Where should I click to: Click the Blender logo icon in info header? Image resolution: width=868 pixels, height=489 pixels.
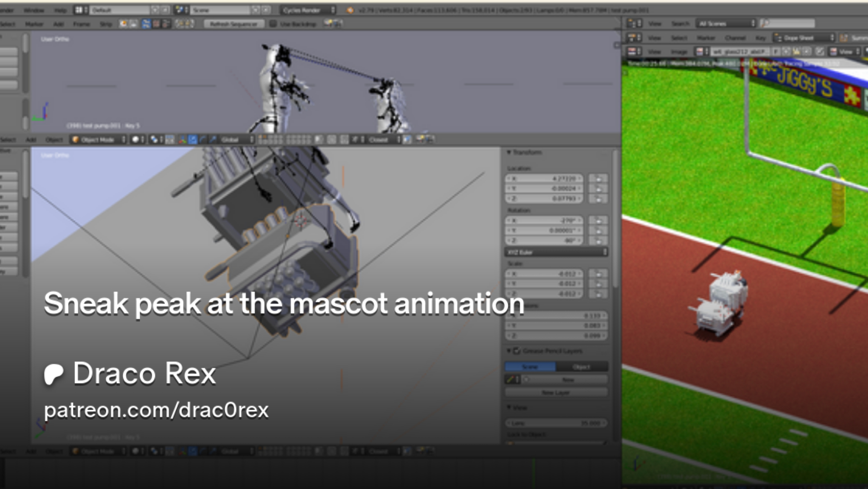[350, 10]
